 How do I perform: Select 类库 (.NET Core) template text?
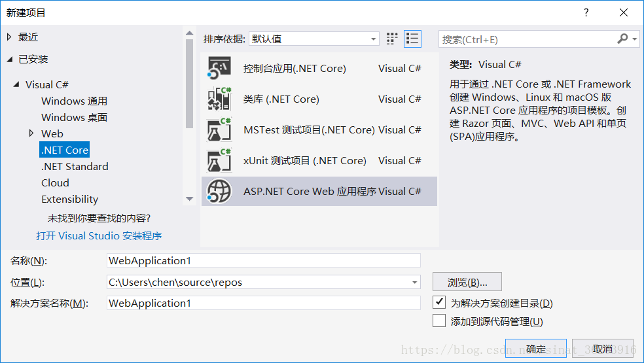point(281,99)
